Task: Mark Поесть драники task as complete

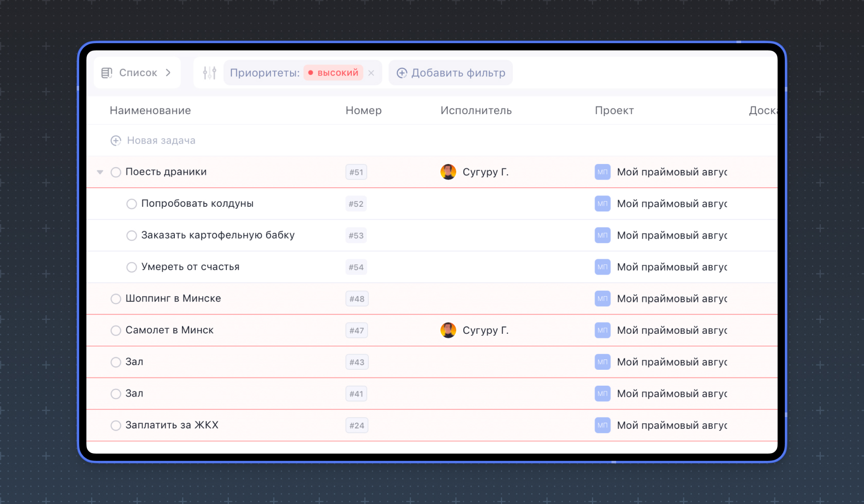Action: point(116,172)
